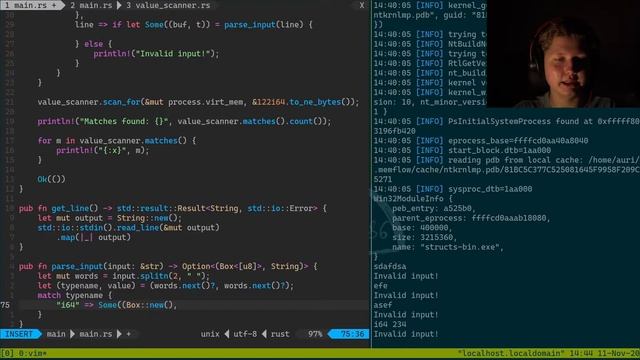Click the 97% file position indicator
Viewport: 640px width, 360px height.
click(315, 334)
